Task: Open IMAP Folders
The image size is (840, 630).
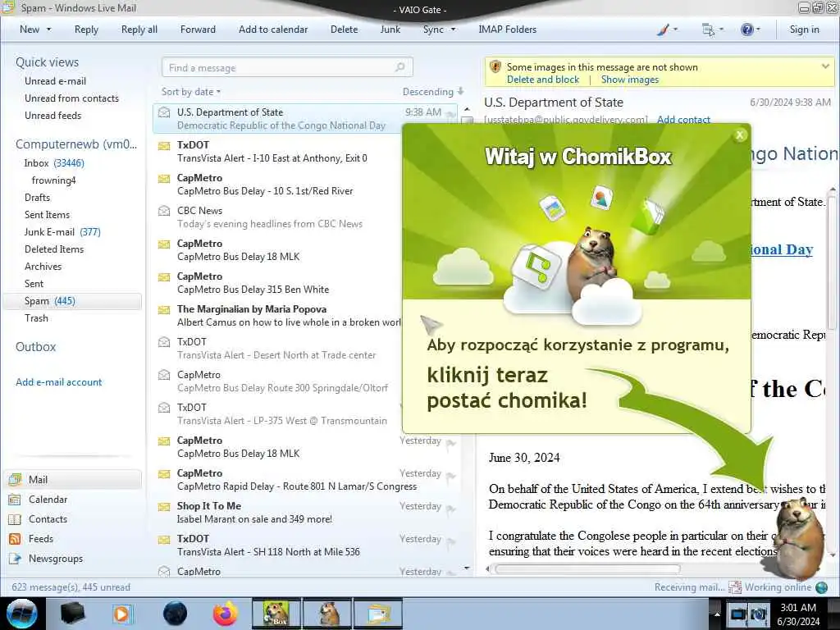Action: [507, 30]
